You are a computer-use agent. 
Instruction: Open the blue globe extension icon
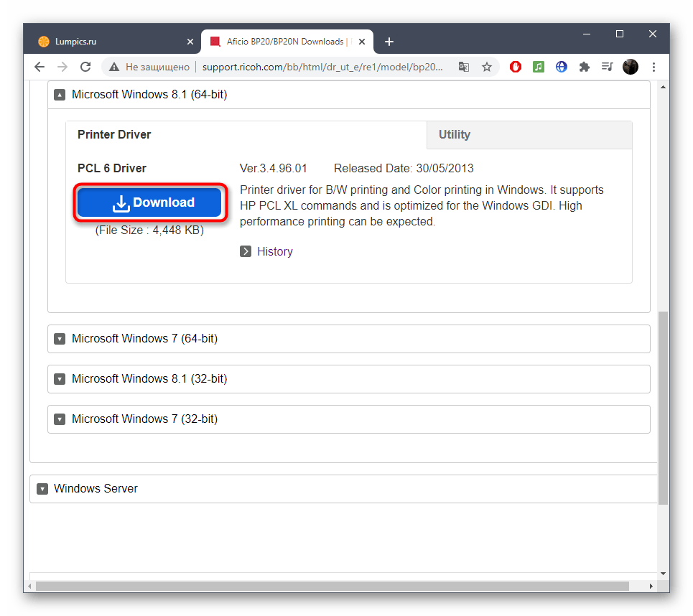562,67
